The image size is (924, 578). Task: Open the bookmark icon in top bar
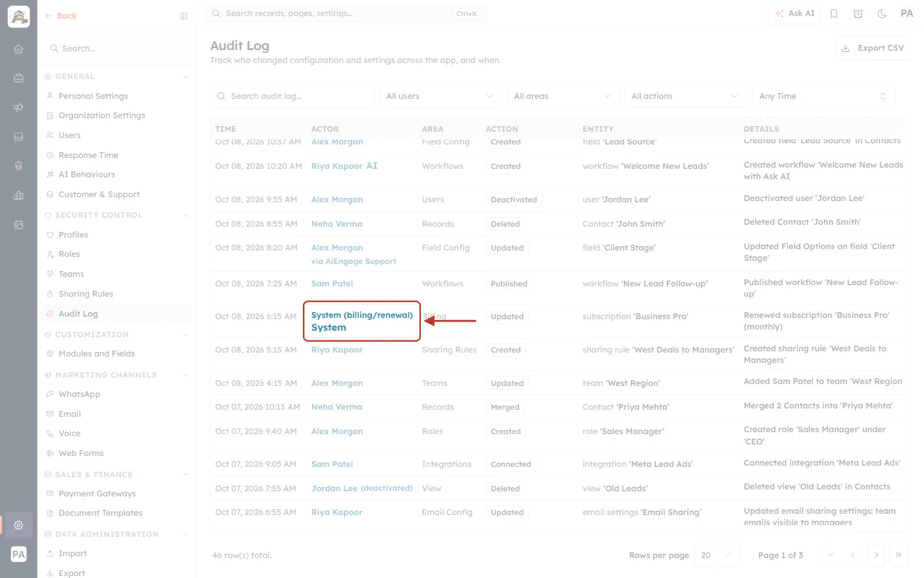tap(834, 13)
